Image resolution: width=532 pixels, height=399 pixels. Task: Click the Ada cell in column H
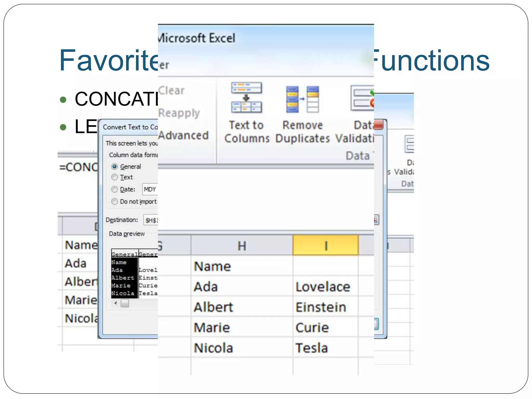click(242, 286)
